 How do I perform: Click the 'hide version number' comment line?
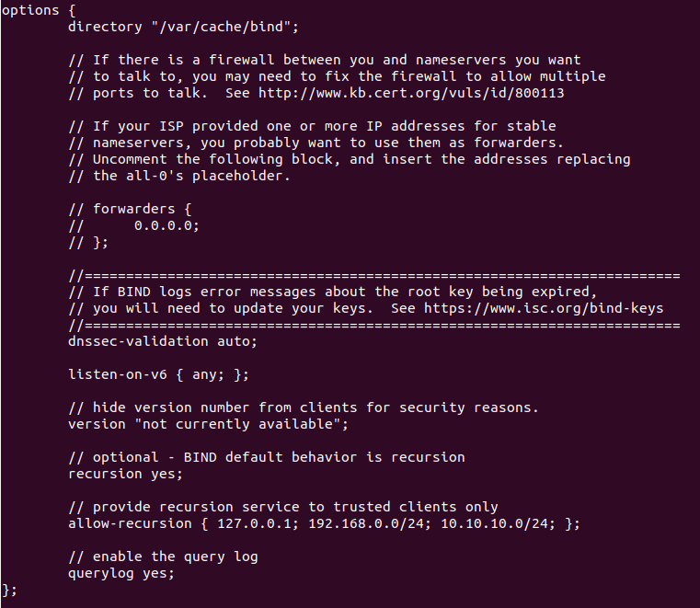coord(304,407)
